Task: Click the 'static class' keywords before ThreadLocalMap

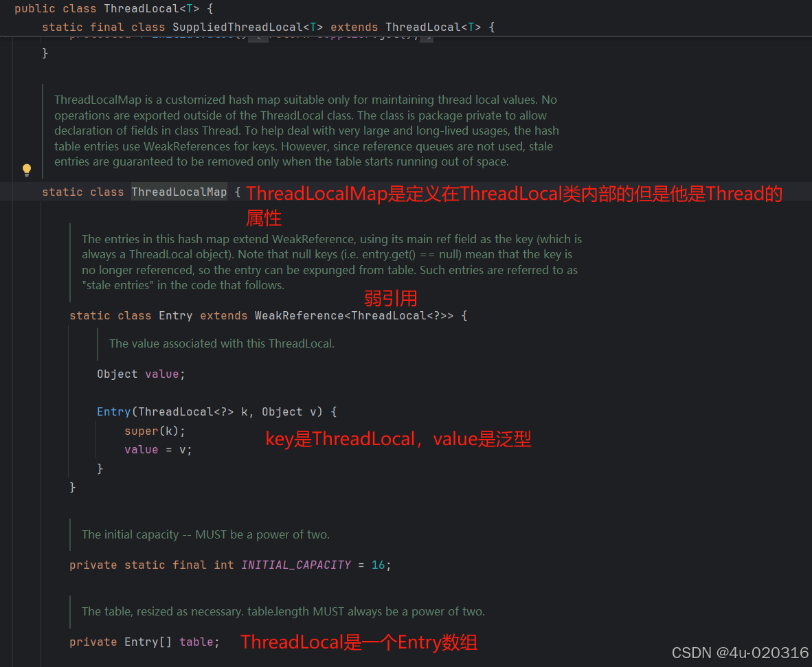Action: 83,192
